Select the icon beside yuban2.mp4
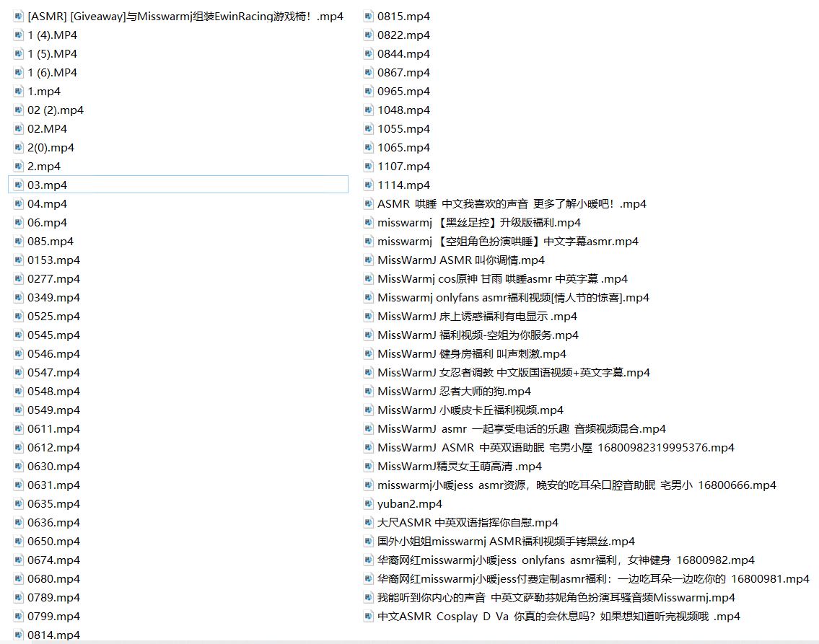 [x=368, y=503]
